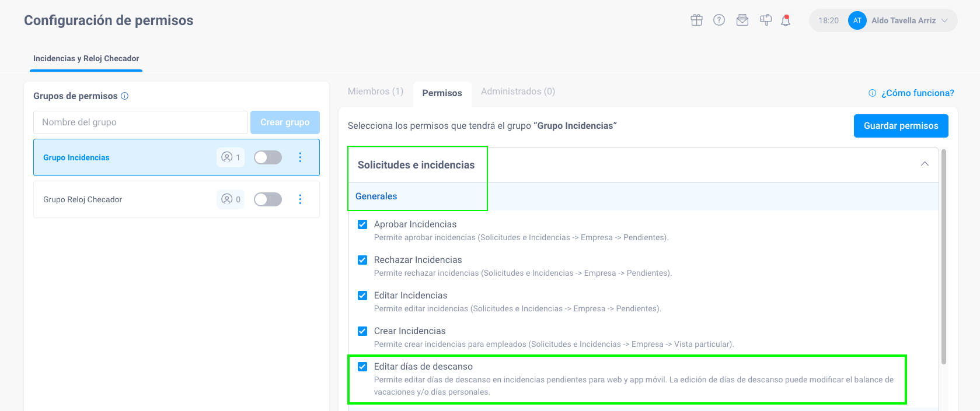Screen dimensions: 980x411
Task: Switch to the Miembros (1) tab
Action: (375, 92)
